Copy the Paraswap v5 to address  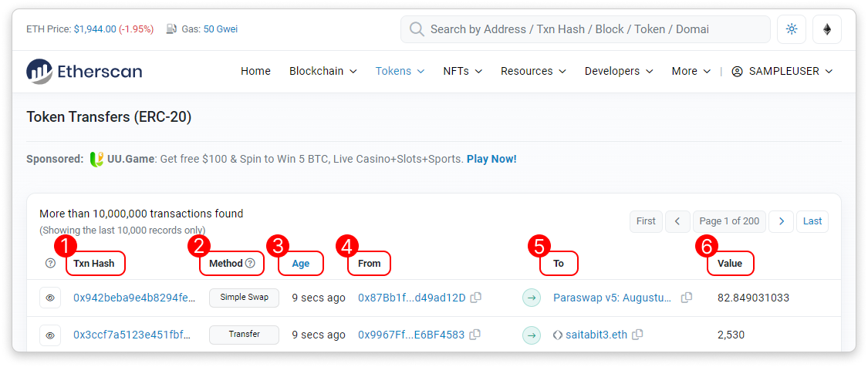(x=686, y=298)
